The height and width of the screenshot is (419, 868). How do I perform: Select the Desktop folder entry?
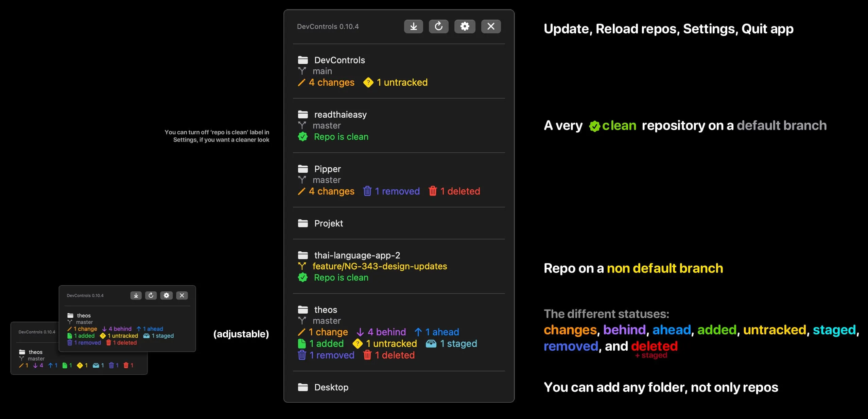(x=331, y=387)
